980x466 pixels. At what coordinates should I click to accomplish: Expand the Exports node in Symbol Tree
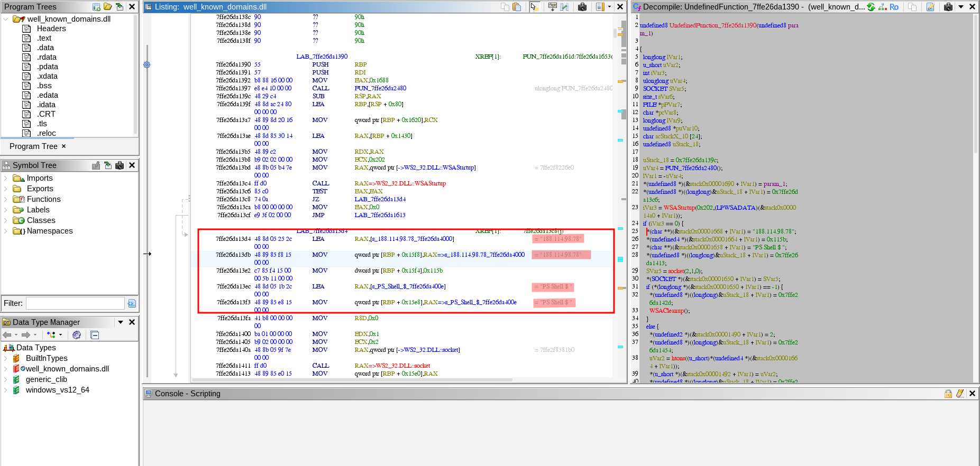coord(6,189)
